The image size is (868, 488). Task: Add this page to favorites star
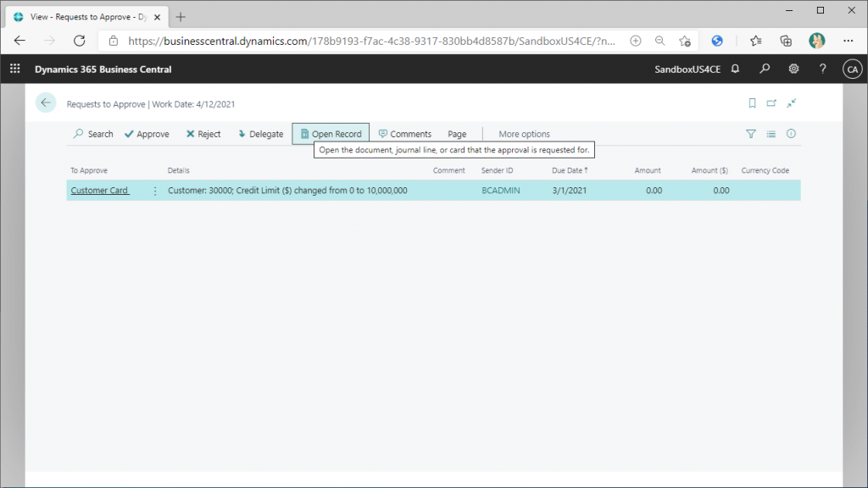[685, 41]
